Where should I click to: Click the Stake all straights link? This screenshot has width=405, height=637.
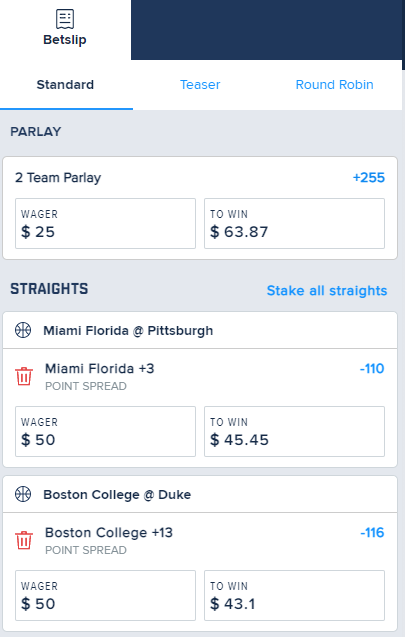pos(327,290)
